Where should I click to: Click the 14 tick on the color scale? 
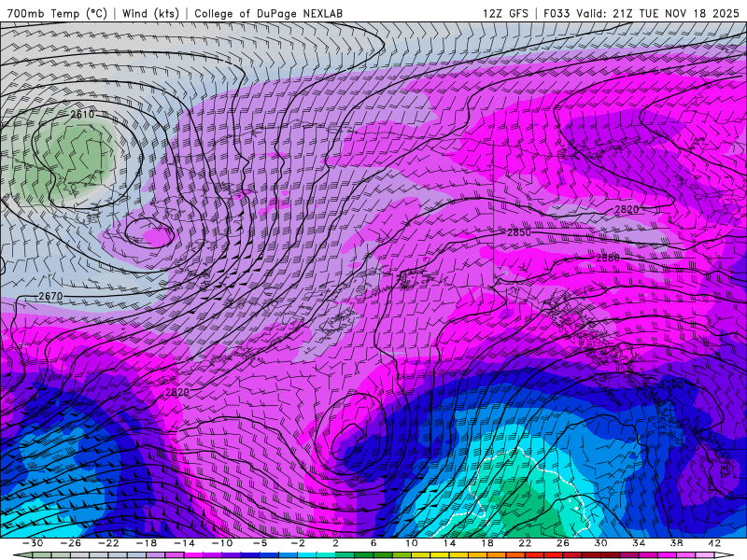(x=449, y=543)
